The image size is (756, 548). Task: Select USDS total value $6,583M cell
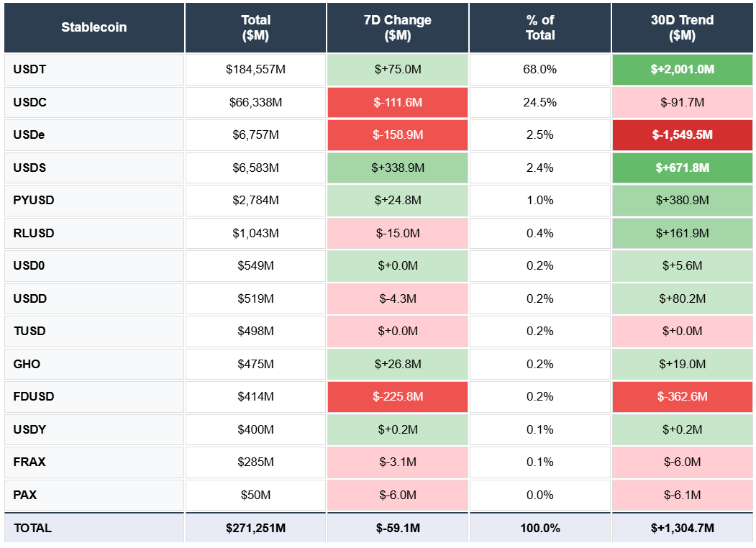tap(255, 168)
